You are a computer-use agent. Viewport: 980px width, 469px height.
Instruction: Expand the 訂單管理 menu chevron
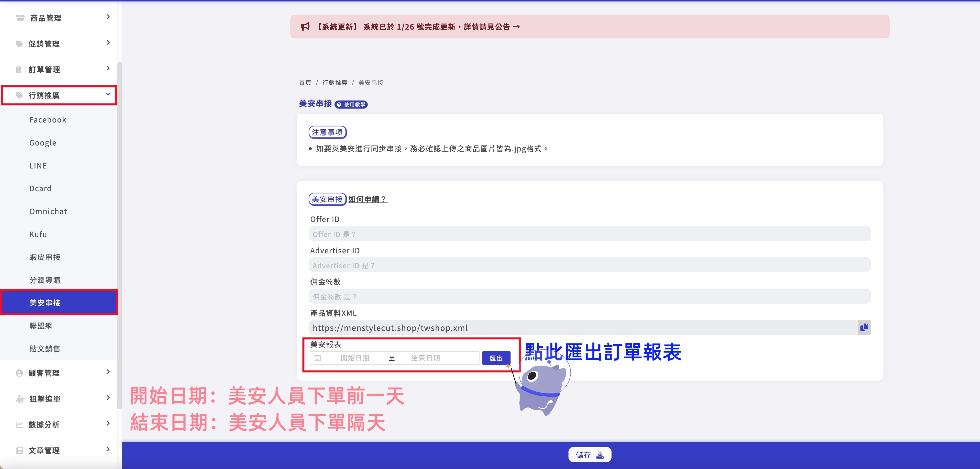[x=108, y=68]
